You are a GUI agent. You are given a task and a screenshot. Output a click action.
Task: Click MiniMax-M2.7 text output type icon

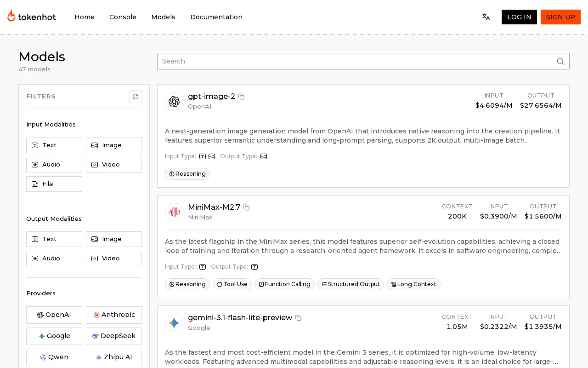tap(254, 267)
